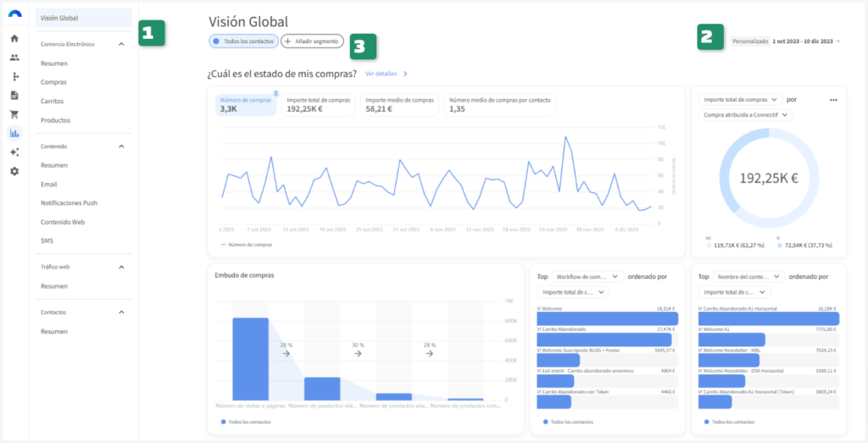Open the date range dropdown arrow
The width and height of the screenshot is (868, 443).
839,42
